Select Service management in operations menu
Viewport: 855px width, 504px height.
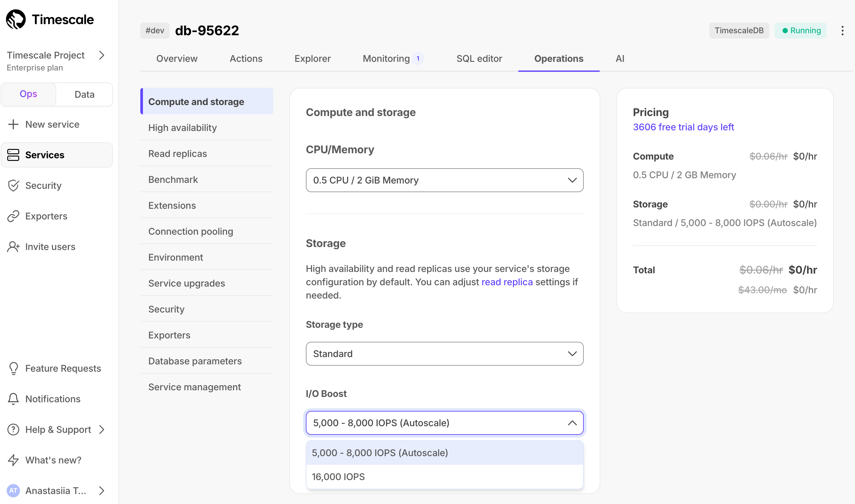pyautogui.click(x=207, y=387)
